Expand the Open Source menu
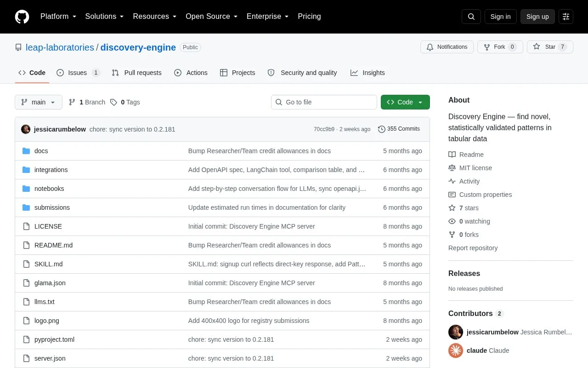Screen dimensions: 588x368 point(211,17)
